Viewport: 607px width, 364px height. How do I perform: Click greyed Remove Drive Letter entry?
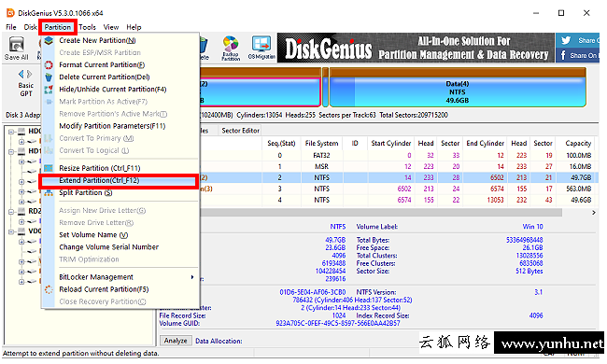pos(120,223)
